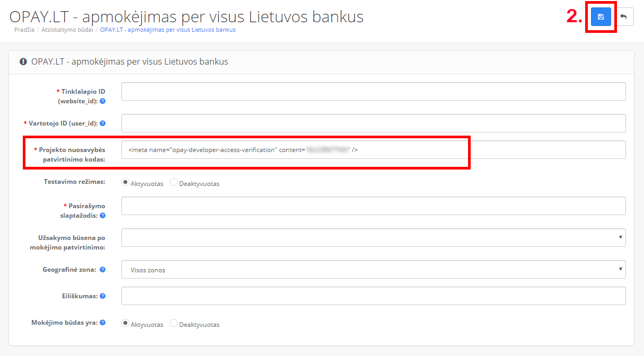
Task: Focus the Tinklalapio ID input field
Action: pos(374,91)
